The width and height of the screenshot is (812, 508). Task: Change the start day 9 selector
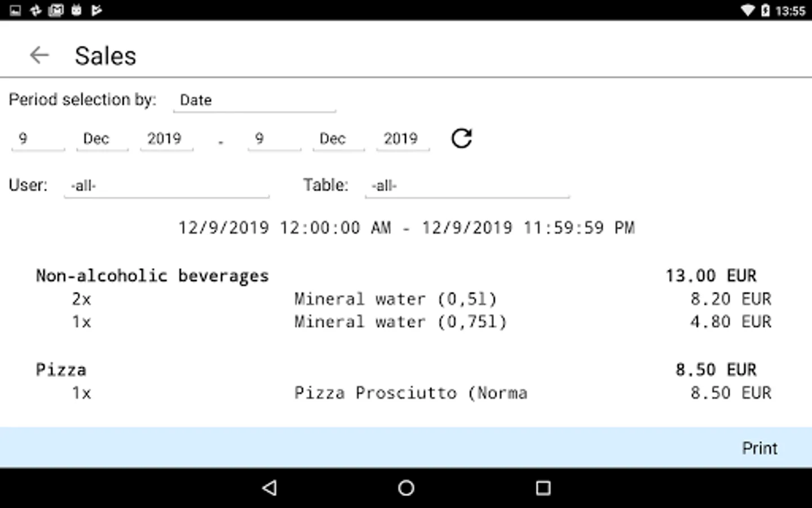pos(37,139)
